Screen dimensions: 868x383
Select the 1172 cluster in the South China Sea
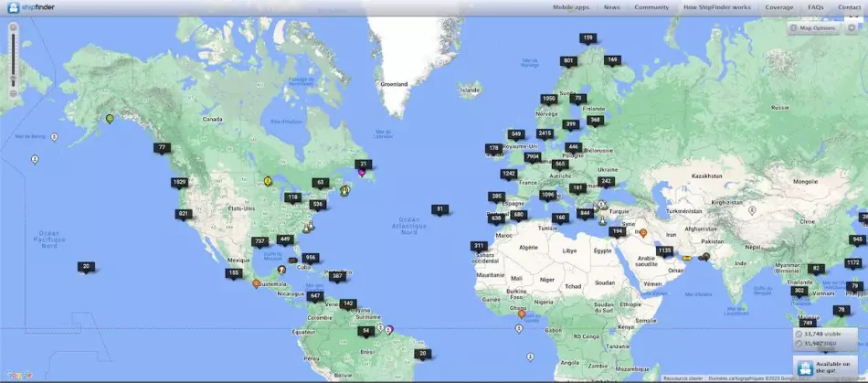853,262
